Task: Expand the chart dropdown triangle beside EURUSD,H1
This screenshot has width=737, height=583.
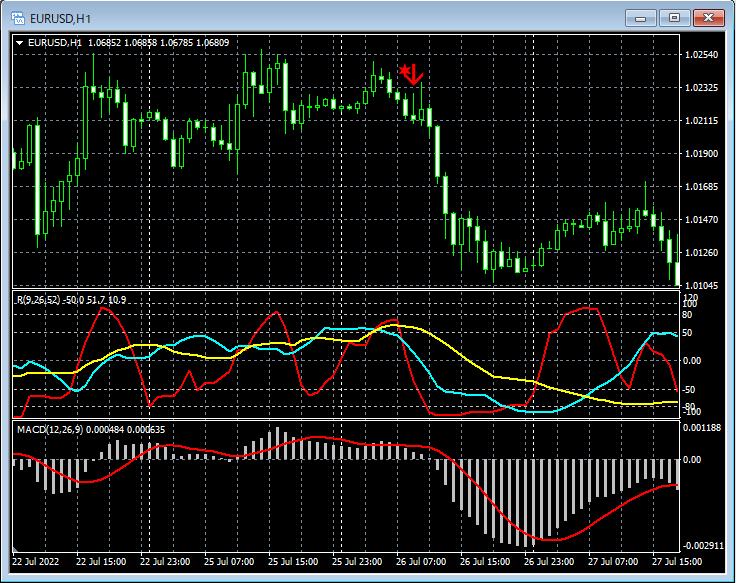Action: [x=20, y=43]
